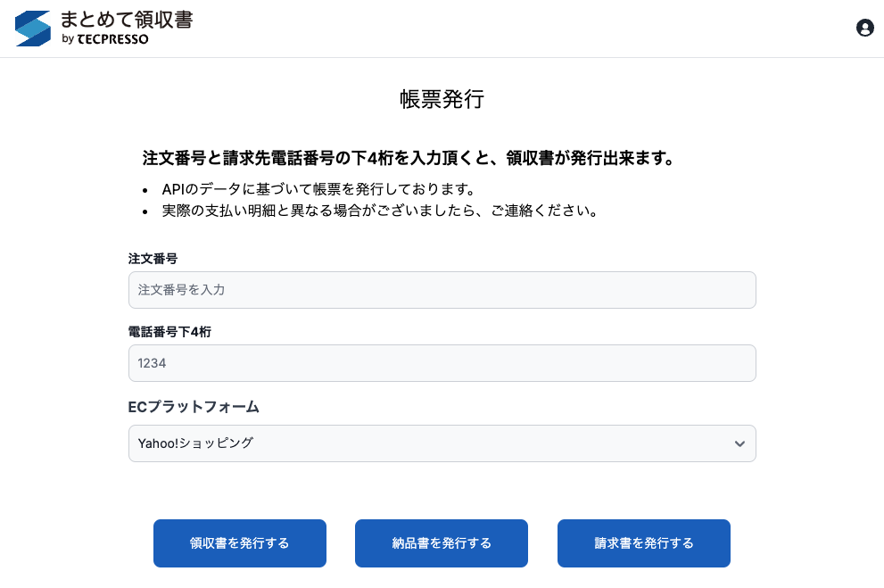Image resolution: width=884 pixels, height=588 pixels.
Task: Click the 電話番号下4桁 field label
Action: coord(169,331)
